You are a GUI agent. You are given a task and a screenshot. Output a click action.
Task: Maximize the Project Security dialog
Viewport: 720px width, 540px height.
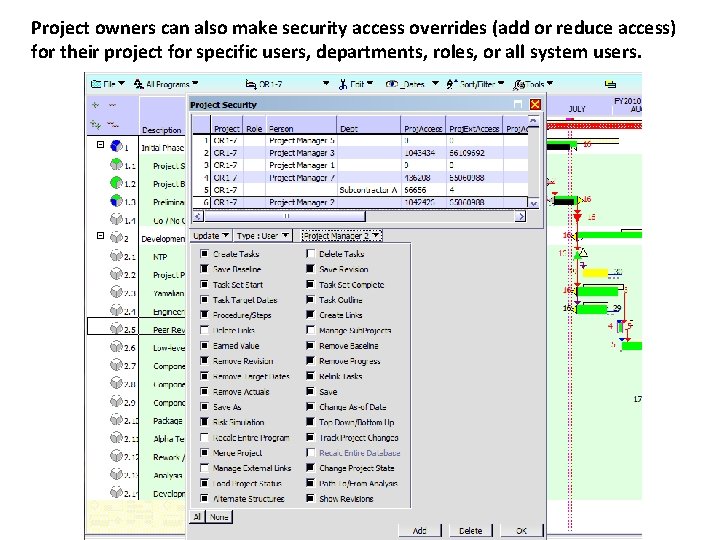[x=518, y=104]
